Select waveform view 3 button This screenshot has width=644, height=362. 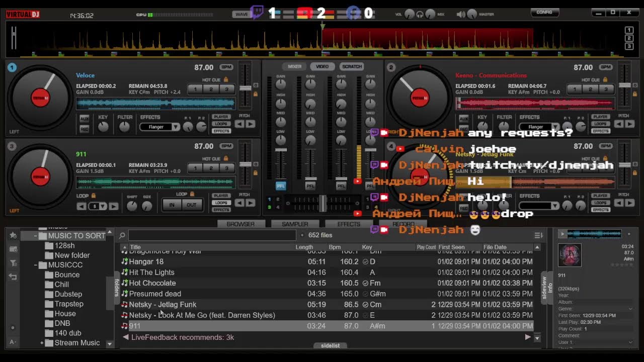point(628,46)
